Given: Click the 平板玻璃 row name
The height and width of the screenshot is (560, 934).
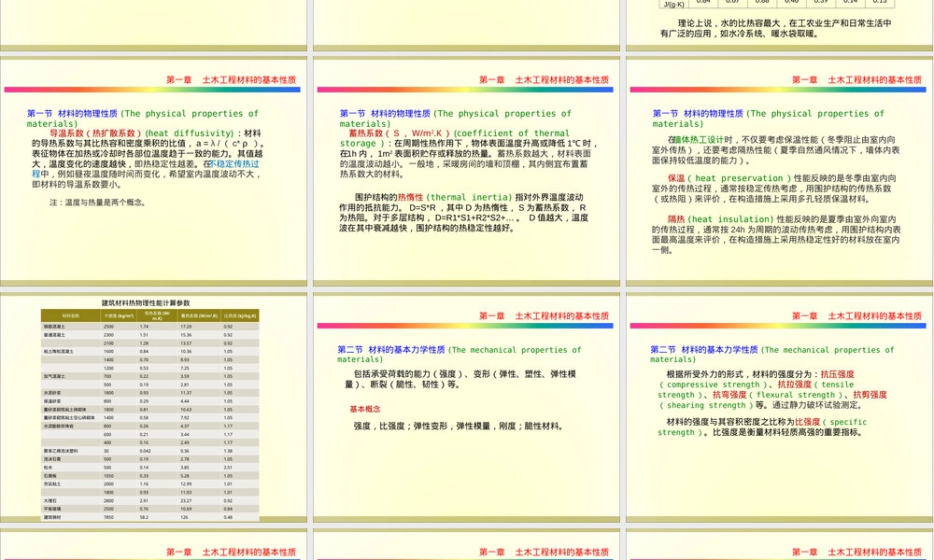Looking at the screenshot, I should 52,510.
